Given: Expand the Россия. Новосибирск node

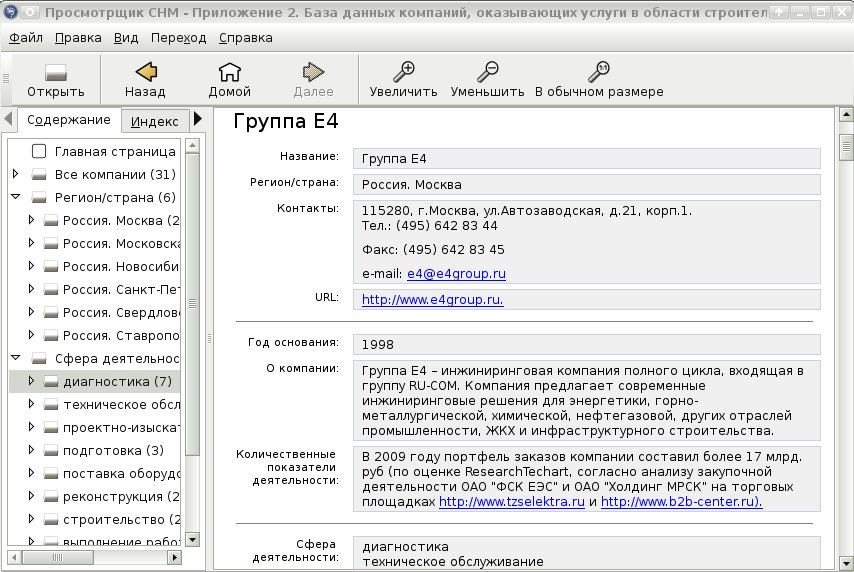Looking at the screenshot, I should (31, 266).
